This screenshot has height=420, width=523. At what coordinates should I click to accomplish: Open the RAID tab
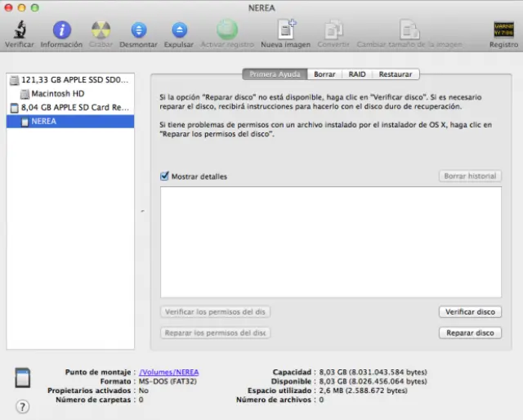coord(357,74)
